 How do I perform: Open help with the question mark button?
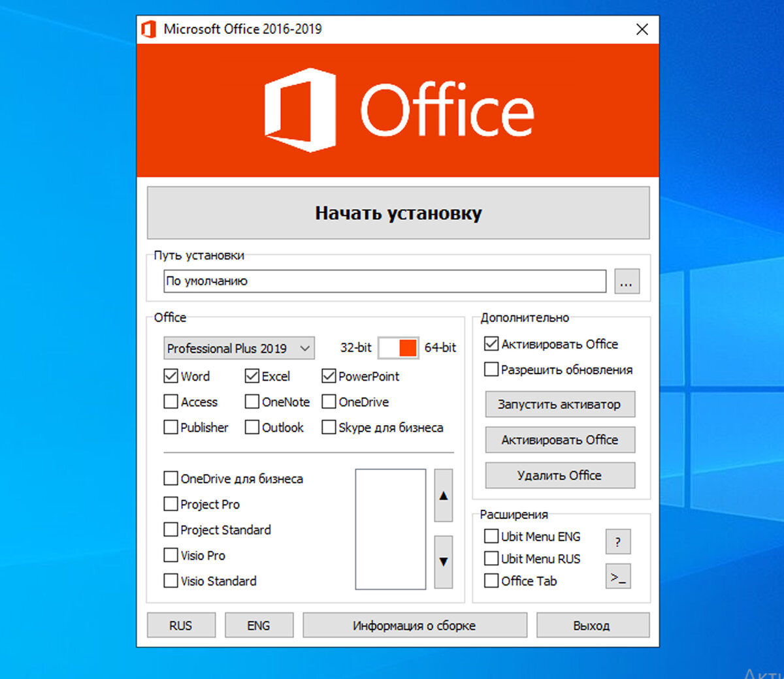point(618,541)
